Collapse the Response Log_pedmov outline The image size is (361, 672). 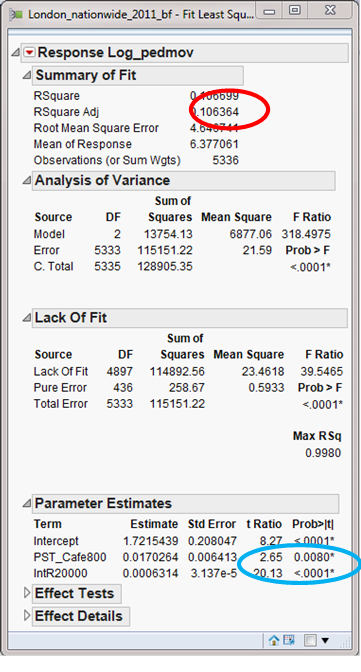click(16, 53)
